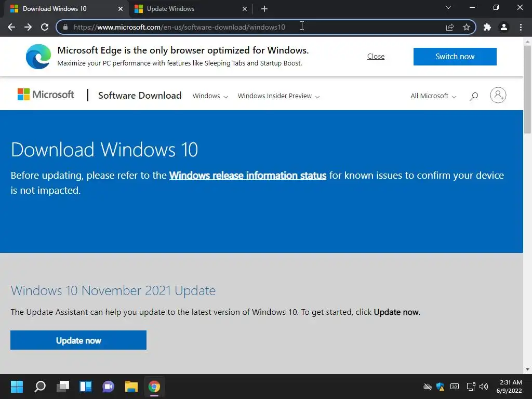The width and height of the screenshot is (532, 399).
Task: Open the Chrome three-dot menu
Action: pyautogui.click(x=521, y=27)
